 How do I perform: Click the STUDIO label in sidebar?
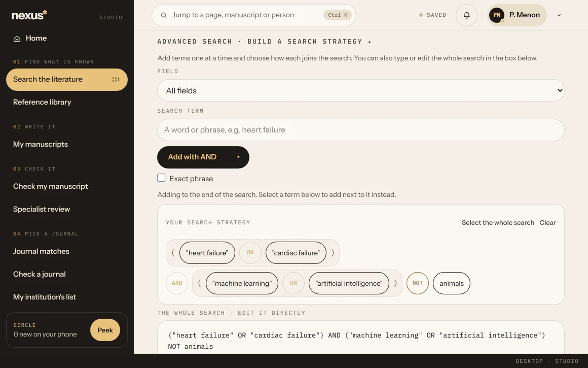click(x=111, y=18)
